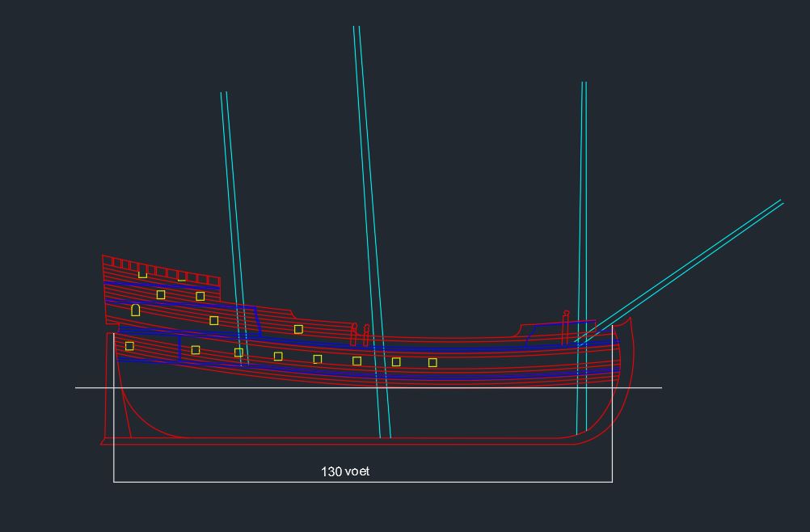
Task: Select the cyan foremast near the bow
Action: 582,258
